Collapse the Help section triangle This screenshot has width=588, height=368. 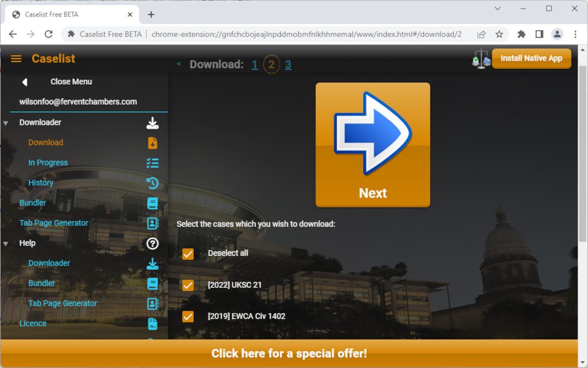coord(6,244)
